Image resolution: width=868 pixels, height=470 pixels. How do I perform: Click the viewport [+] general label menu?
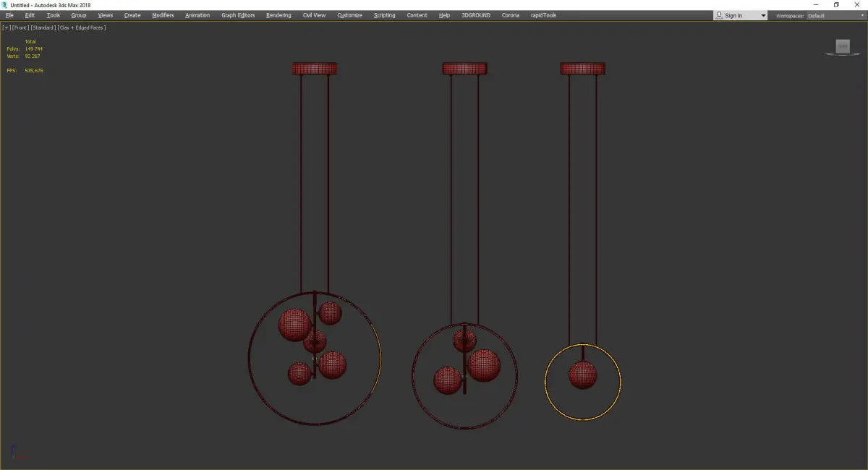pyautogui.click(x=6, y=27)
